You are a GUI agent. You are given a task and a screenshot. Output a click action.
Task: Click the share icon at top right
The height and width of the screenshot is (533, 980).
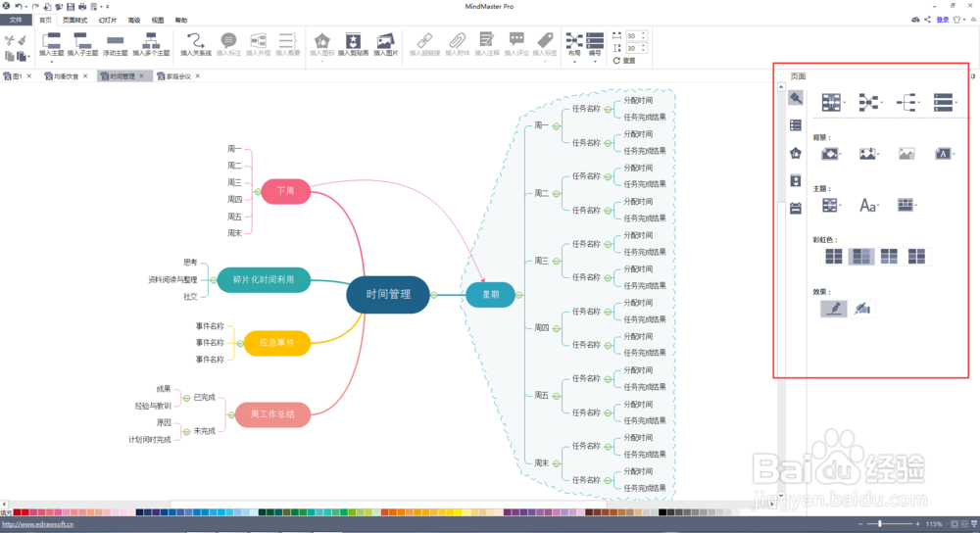pyautogui.click(x=927, y=20)
